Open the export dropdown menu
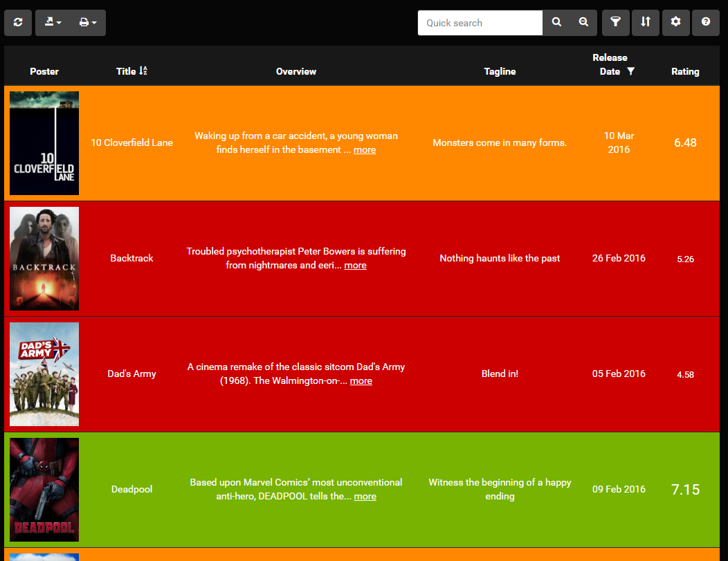The image size is (728, 561). click(x=53, y=23)
